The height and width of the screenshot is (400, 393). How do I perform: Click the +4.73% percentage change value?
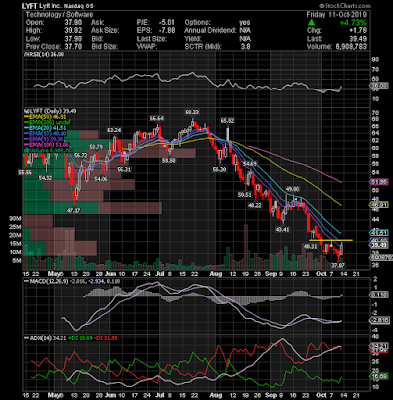[353, 23]
